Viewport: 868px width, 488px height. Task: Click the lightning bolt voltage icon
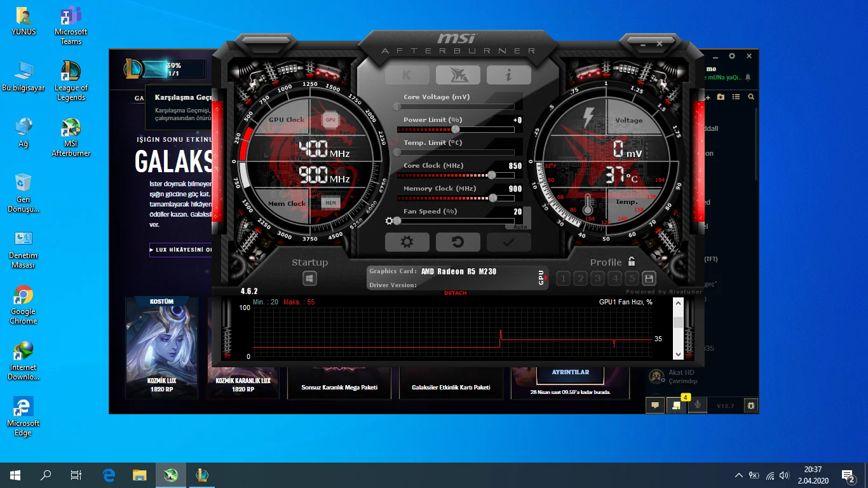(x=588, y=117)
